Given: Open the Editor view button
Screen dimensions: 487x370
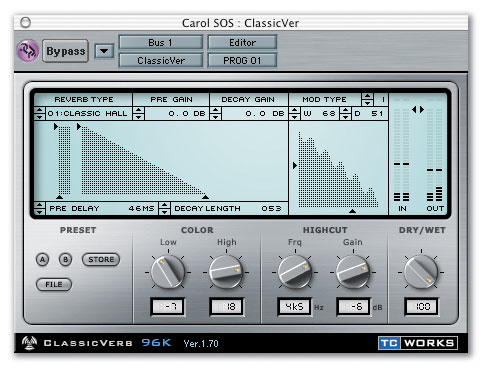Looking at the screenshot, I should pos(242,43).
